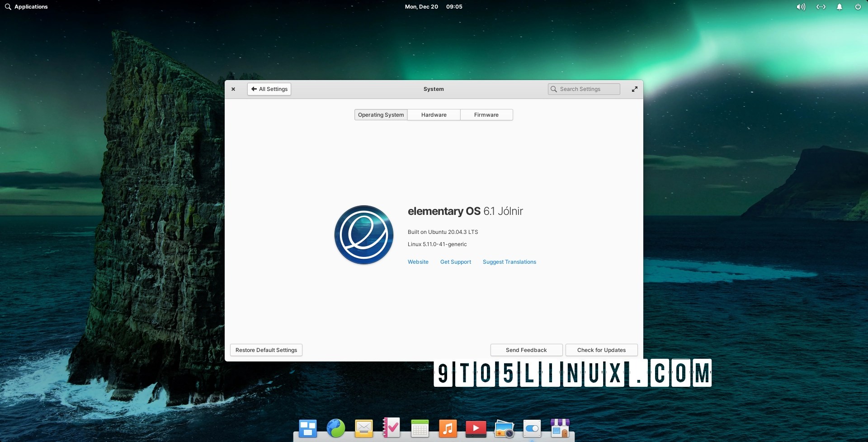The image size is (868, 442).
Task: Open the Web browser from the dock
Action: click(x=336, y=428)
